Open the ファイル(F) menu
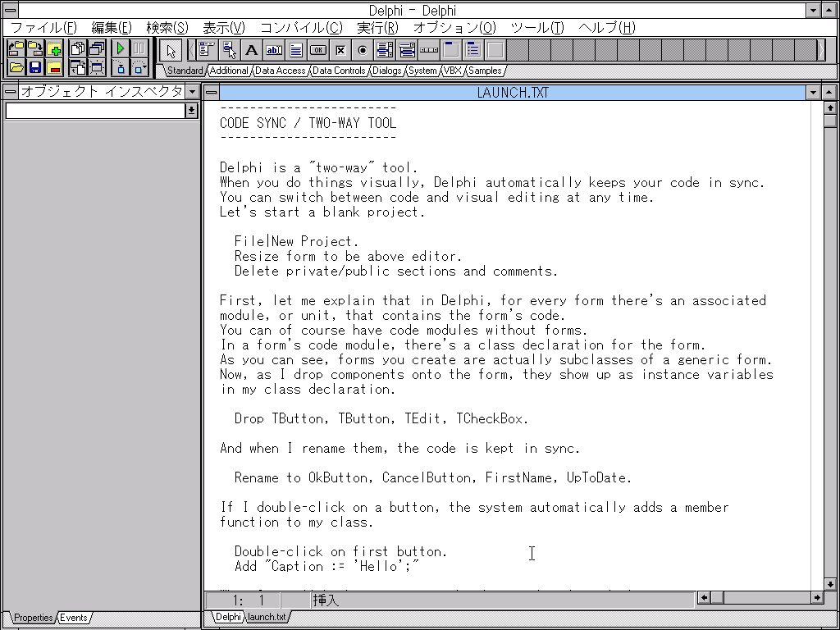Image resolution: width=840 pixels, height=630 pixels. pyautogui.click(x=44, y=28)
